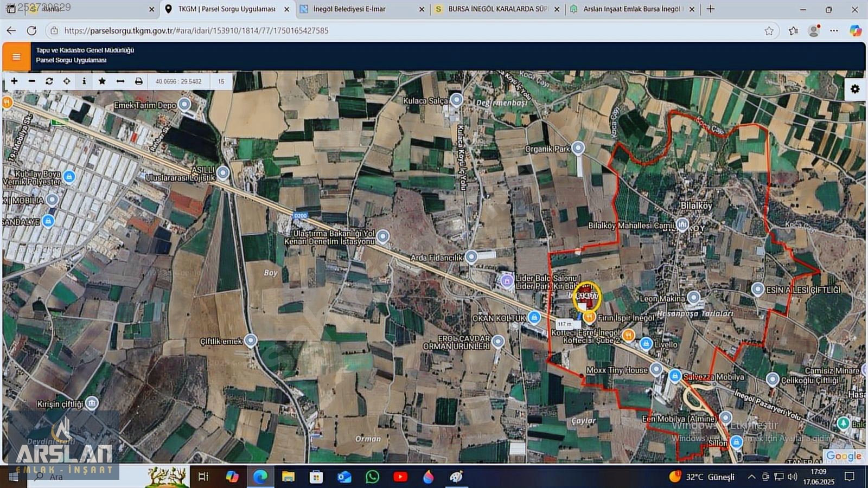Screen dimensions: 868x488
Task: Click the browser address bar
Action: coord(412,31)
